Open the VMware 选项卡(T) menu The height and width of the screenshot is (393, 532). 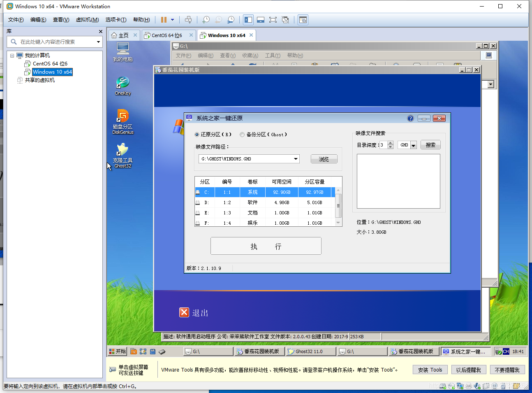[x=116, y=20]
